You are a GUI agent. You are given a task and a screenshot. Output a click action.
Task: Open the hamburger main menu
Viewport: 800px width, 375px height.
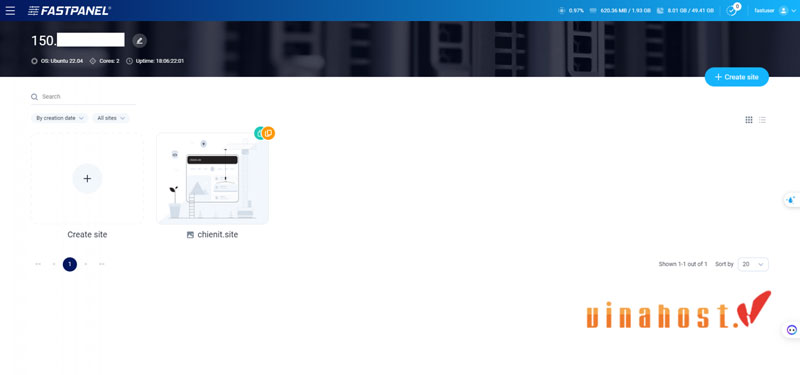click(10, 10)
